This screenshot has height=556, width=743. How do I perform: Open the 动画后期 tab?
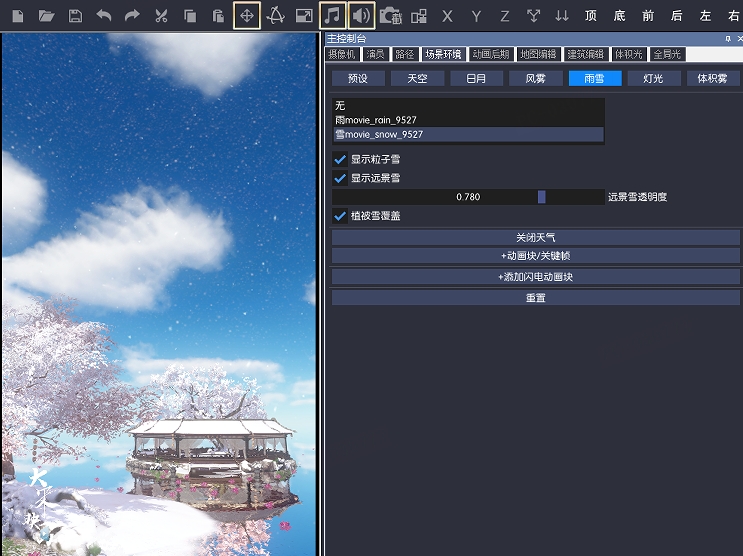[x=490, y=54]
